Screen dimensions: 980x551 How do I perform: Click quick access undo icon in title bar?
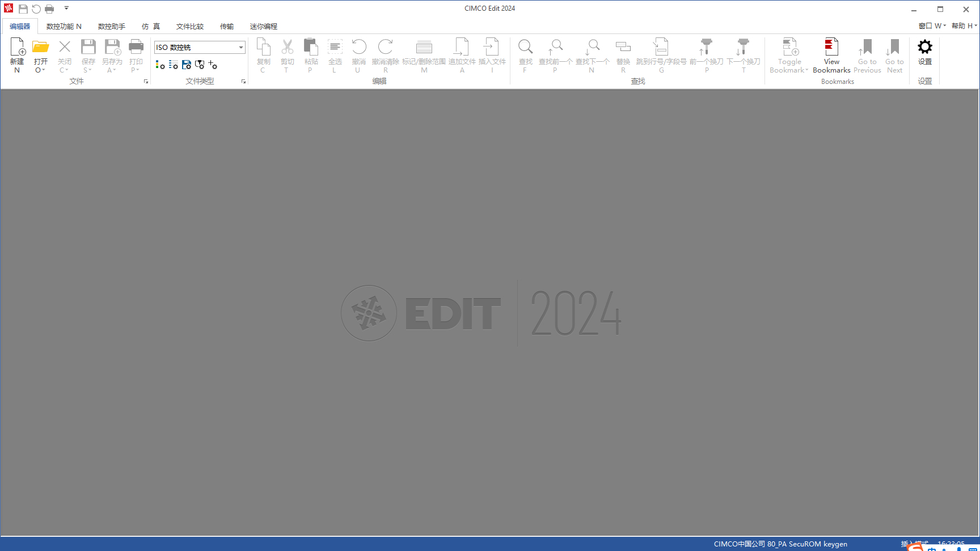coord(36,9)
